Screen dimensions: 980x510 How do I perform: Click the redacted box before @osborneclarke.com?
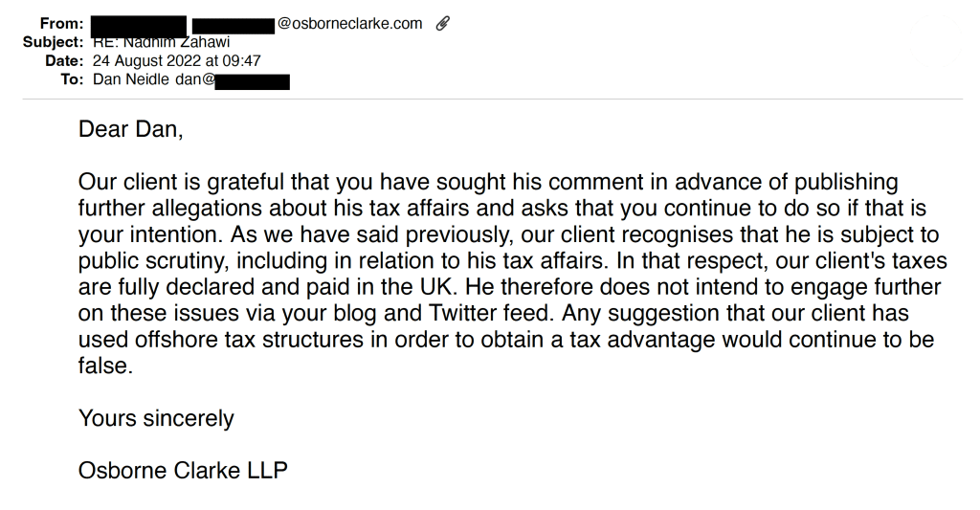coord(234,26)
